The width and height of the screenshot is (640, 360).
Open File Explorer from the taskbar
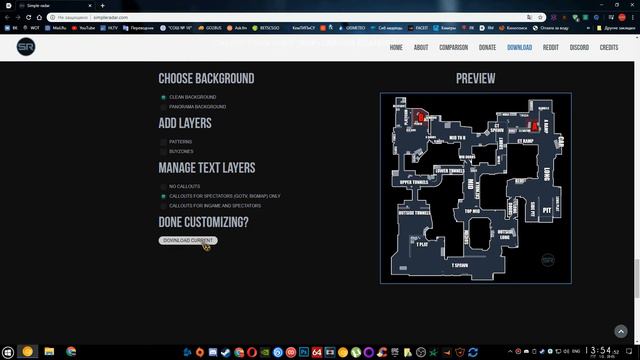49,351
